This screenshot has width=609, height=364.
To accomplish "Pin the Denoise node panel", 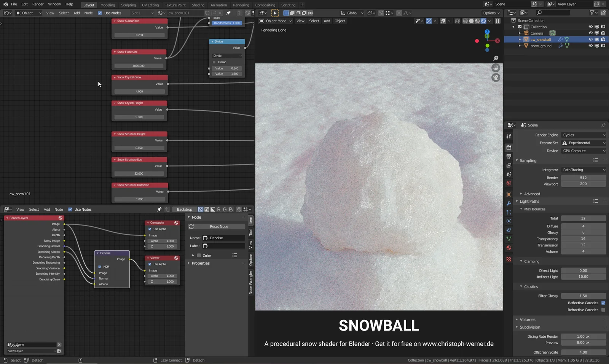I will tap(159, 209).
